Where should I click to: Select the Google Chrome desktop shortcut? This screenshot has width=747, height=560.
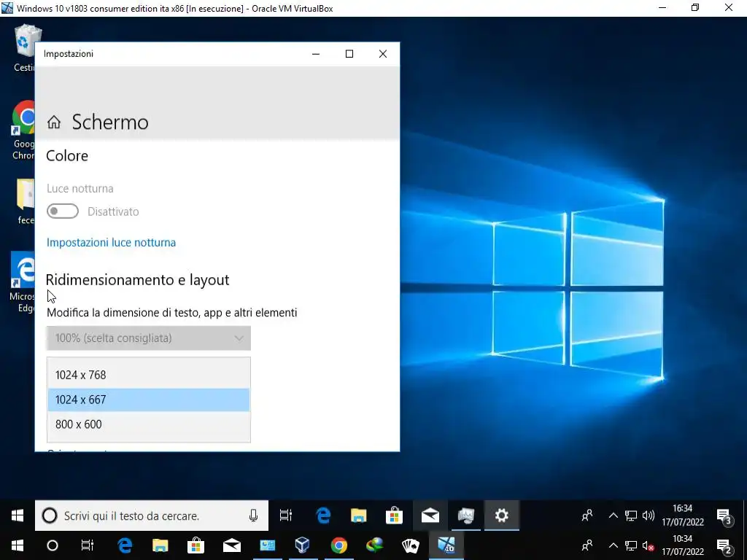(x=24, y=130)
